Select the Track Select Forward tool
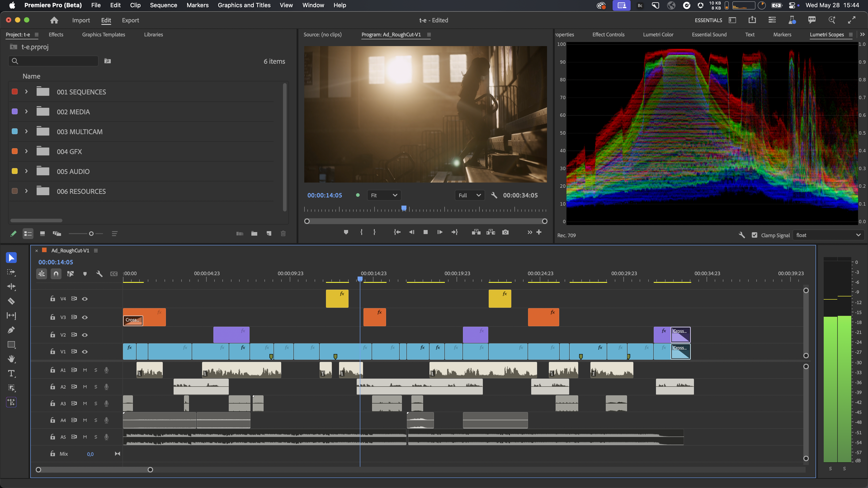Image resolution: width=868 pixels, height=488 pixels. [11, 272]
